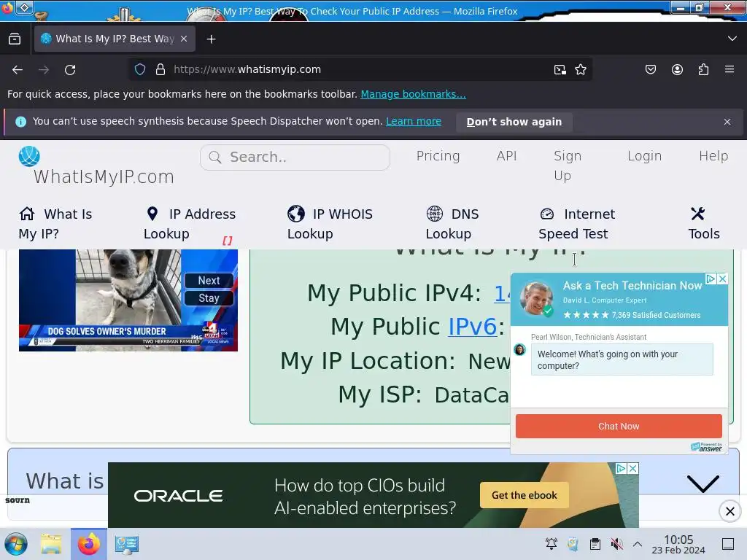Click the IP Address Lookup pin icon
Screen dimensions: 747x560
[152, 214]
